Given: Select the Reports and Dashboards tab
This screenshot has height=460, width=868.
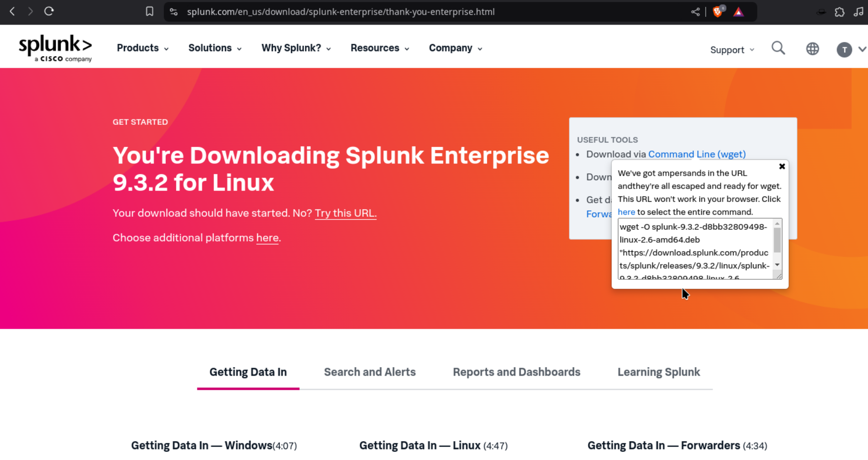Looking at the screenshot, I should pos(516,372).
